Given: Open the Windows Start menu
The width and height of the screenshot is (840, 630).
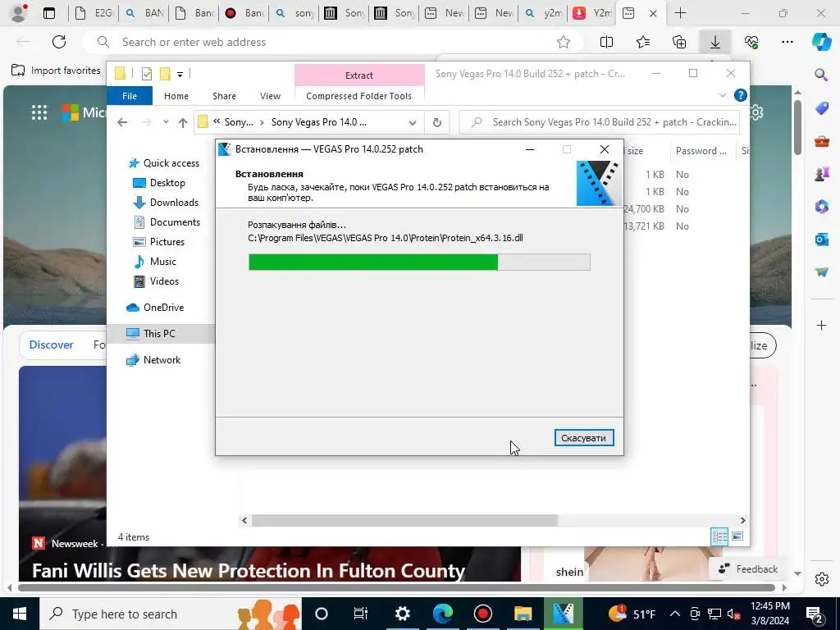Looking at the screenshot, I should coord(20,614).
